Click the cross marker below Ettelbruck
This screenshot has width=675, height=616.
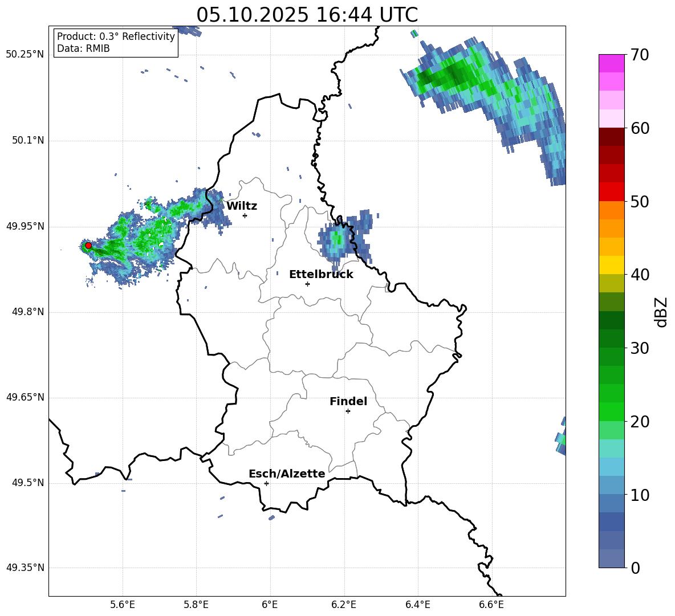[307, 284]
